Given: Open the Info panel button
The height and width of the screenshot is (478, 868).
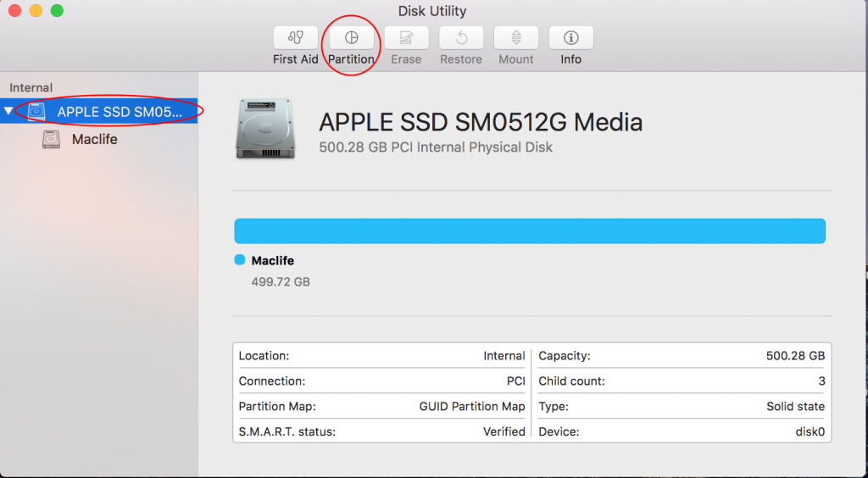Looking at the screenshot, I should (x=570, y=37).
